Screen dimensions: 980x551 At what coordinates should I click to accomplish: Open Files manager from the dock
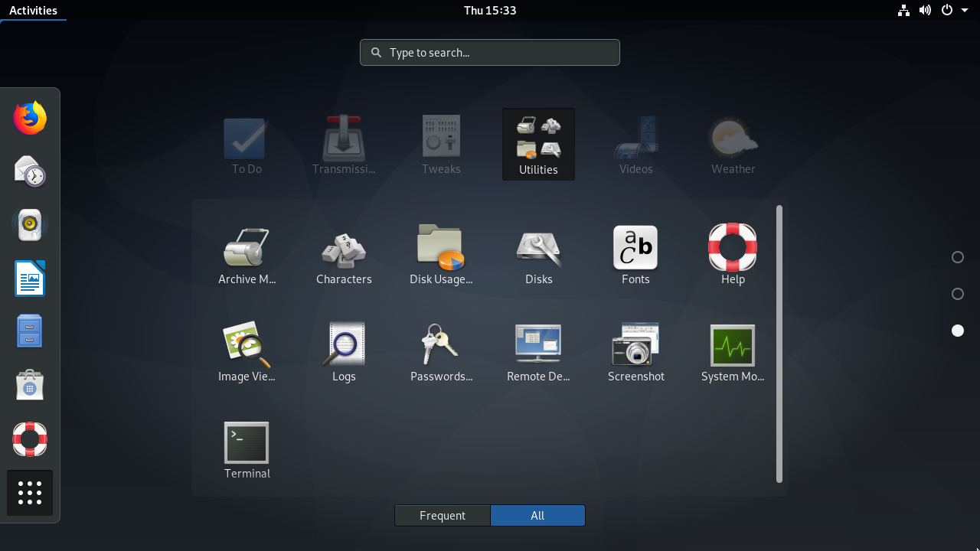pos(30,331)
